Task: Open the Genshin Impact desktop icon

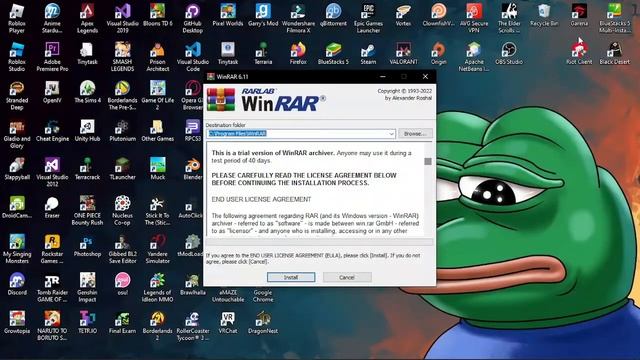Action: coord(87,287)
